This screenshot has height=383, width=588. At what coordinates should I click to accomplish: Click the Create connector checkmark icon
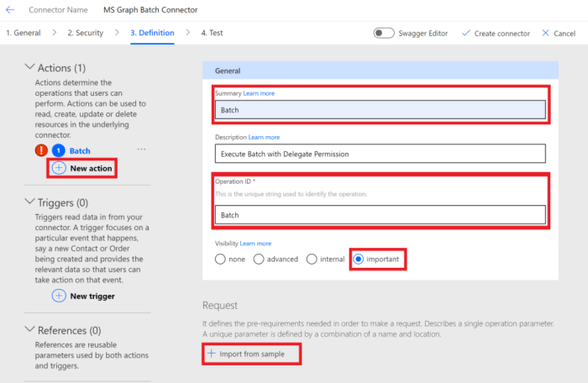[465, 33]
